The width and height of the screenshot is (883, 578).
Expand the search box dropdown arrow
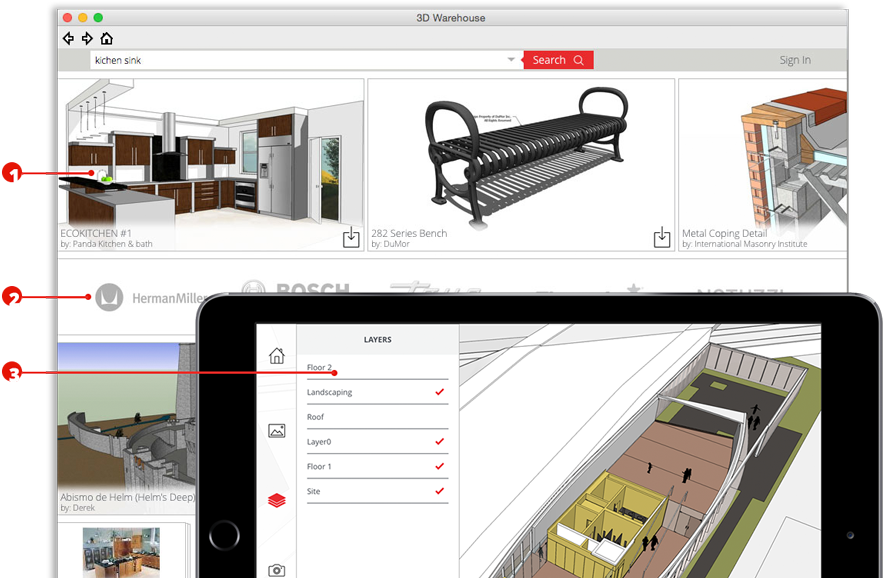point(511,60)
